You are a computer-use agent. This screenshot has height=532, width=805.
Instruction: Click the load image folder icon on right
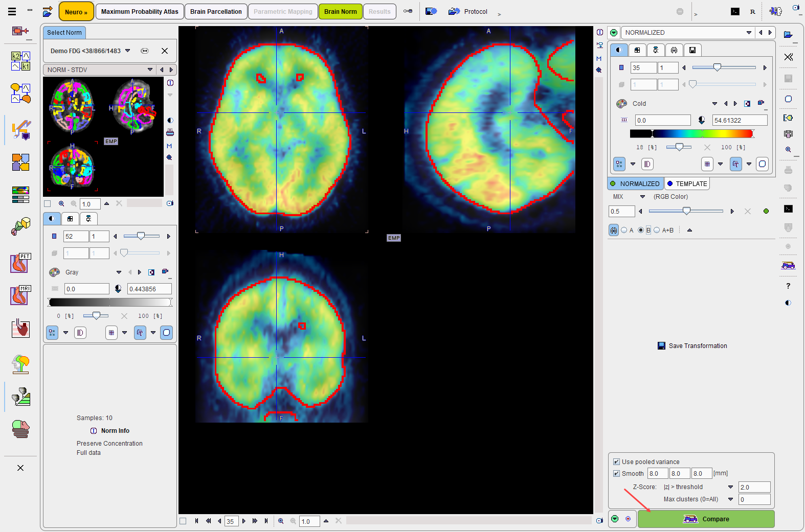(x=788, y=35)
